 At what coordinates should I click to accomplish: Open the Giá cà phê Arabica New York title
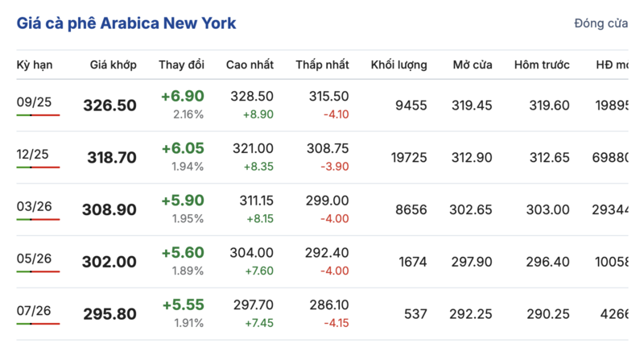[126, 23]
